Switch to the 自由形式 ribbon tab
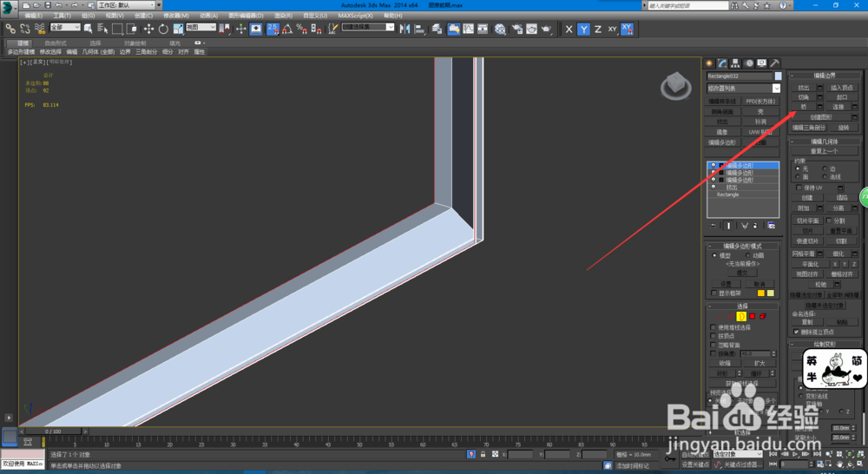868x474 pixels. [x=56, y=43]
